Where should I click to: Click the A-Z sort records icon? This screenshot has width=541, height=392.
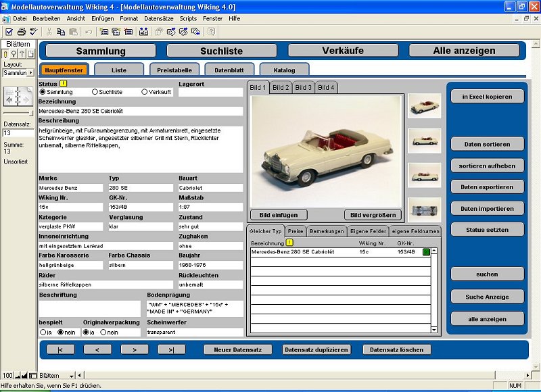pos(143,32)
